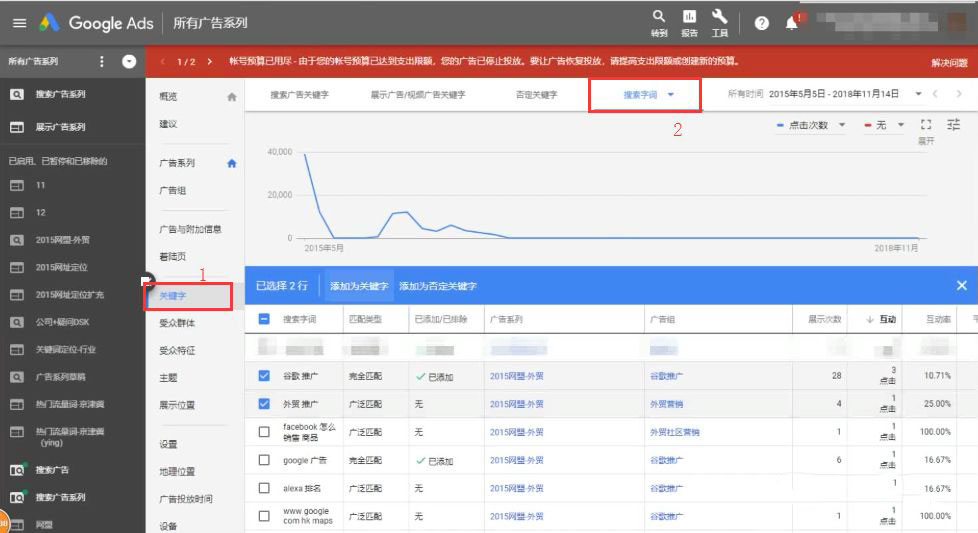
Task: Open 受众群体 in the page menu
Action: (x=177, y=323)
